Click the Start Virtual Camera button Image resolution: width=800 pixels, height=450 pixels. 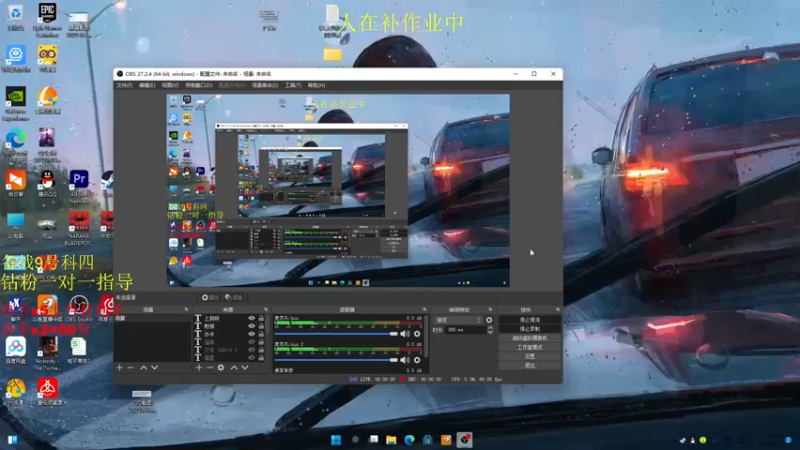[x=530, y=338]
